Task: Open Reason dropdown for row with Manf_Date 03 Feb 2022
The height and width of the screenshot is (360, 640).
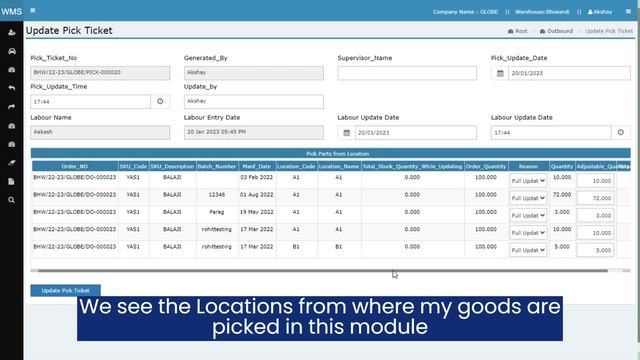Action: [x=528, y=181]
